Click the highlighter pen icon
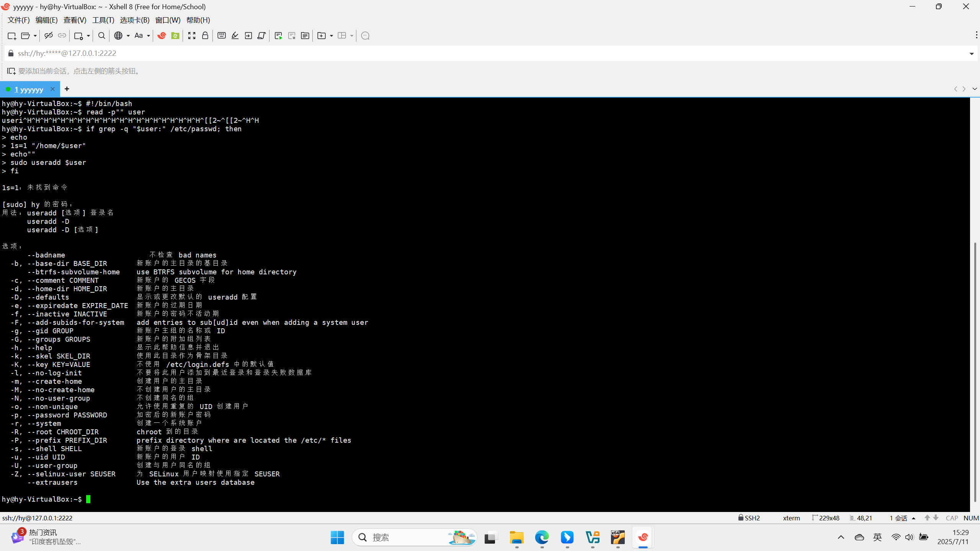 pyautogui.click(x=235, y=36)
